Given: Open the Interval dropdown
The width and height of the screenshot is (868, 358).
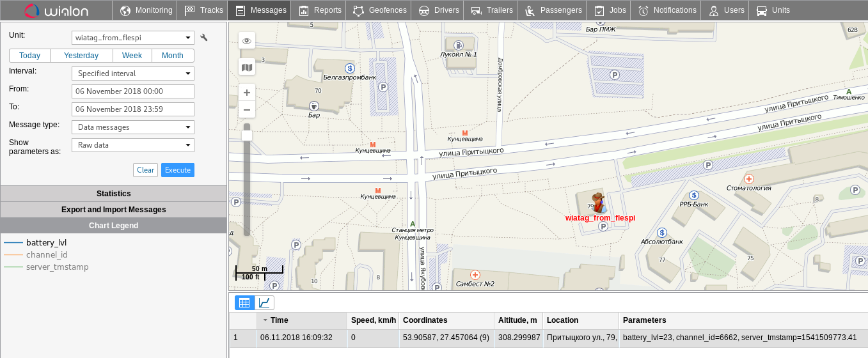Looking at the screenshot, I should click(x=132, y=74).
